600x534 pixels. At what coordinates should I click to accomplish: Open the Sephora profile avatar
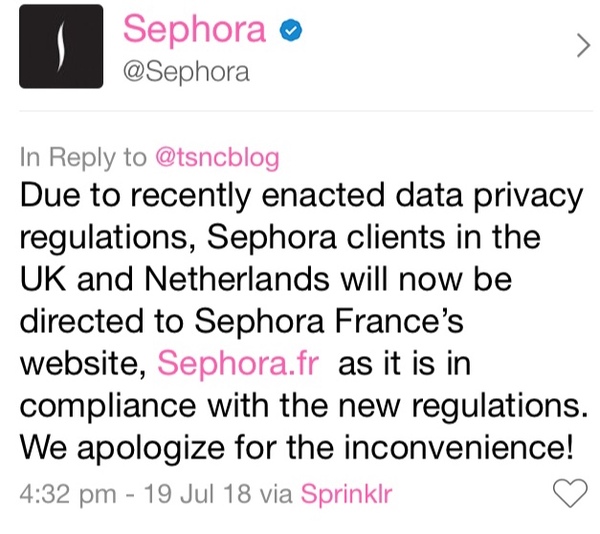[x=61, y=46]
